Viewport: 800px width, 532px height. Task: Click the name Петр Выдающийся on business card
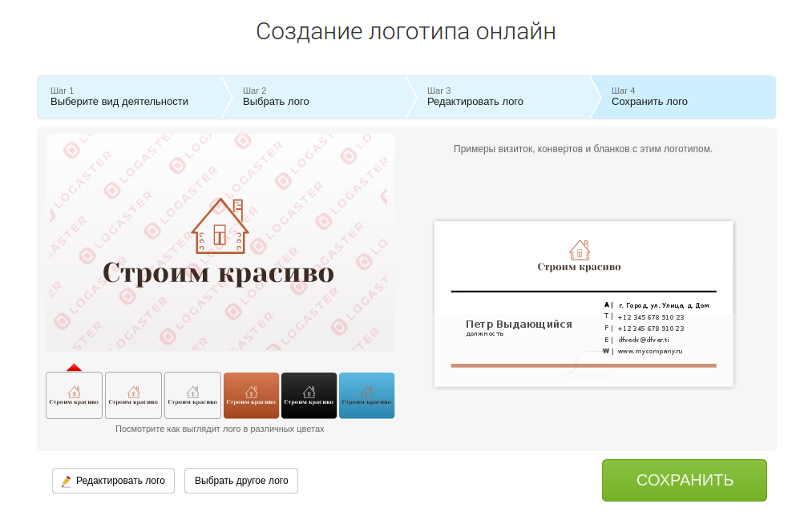[x=519, y=324]
